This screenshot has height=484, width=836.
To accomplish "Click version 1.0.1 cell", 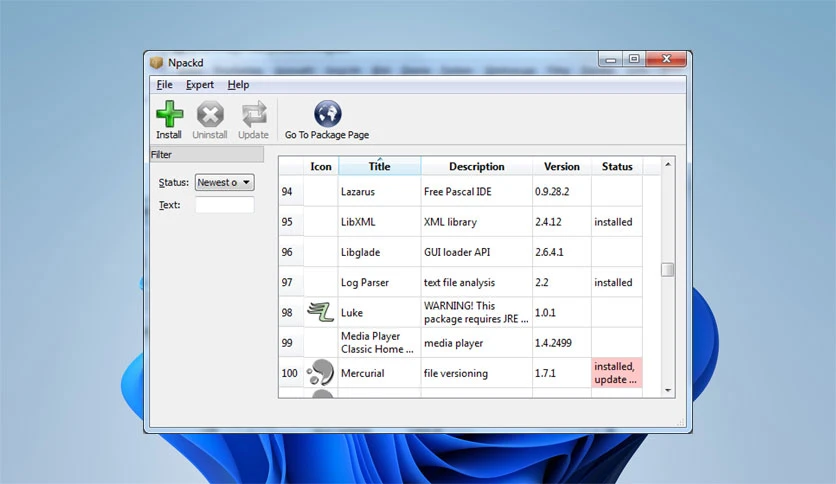I will click(561, 312).
